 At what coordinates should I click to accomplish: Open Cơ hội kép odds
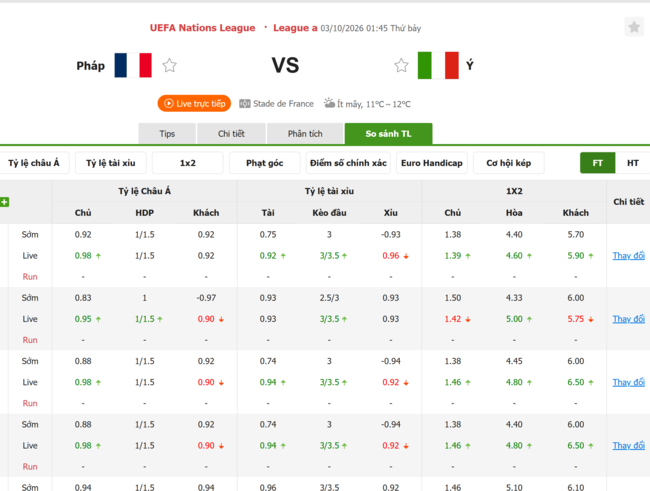(x=509, y=163)
